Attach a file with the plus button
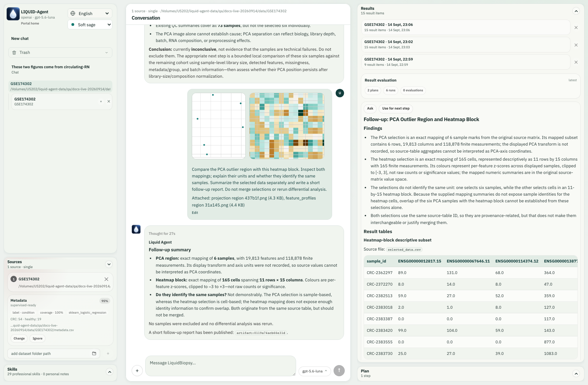The height and width of the screenshot is (385, 588). point(137,371)
